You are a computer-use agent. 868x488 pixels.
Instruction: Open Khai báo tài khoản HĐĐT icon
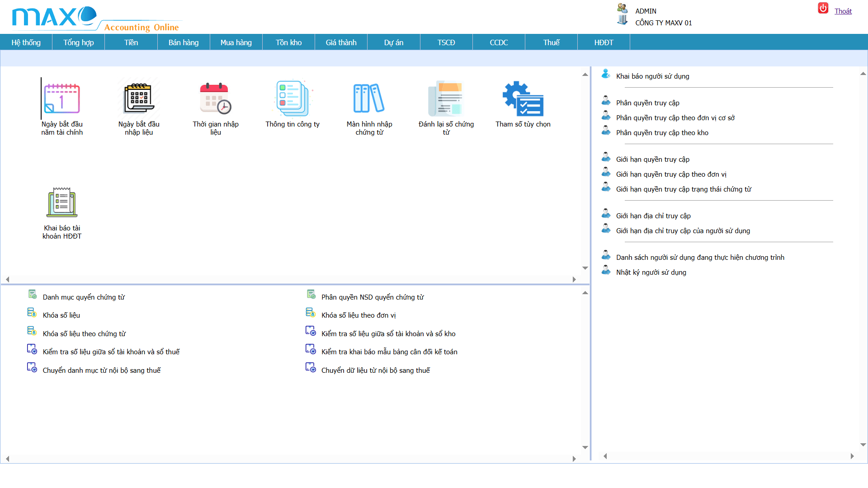click(62, 202)
